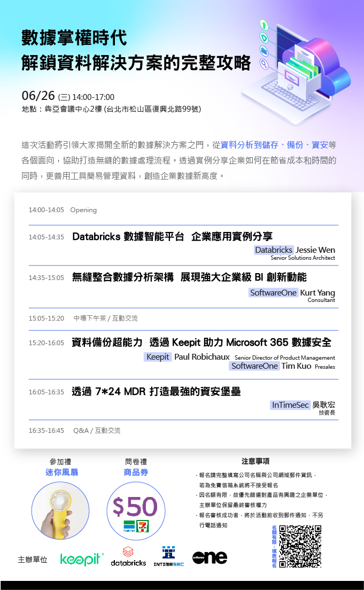Click the Databricks logo at the bottom
This screenshot has width=364, height=590.
[128, 556]
